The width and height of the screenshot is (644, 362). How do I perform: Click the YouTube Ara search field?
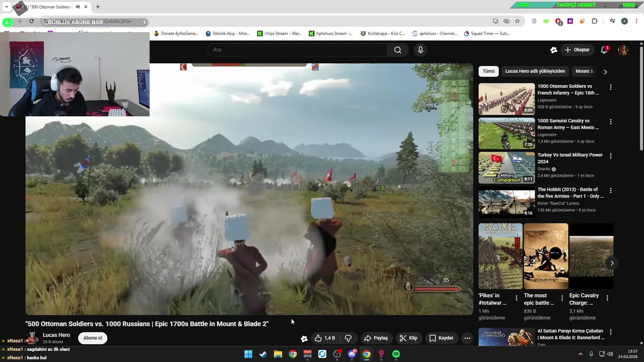pyautogui.click(x=297, y=50)
